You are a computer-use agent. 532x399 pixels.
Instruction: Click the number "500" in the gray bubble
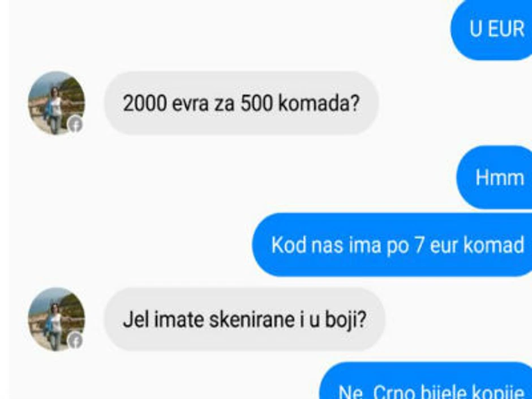[256, 103]
